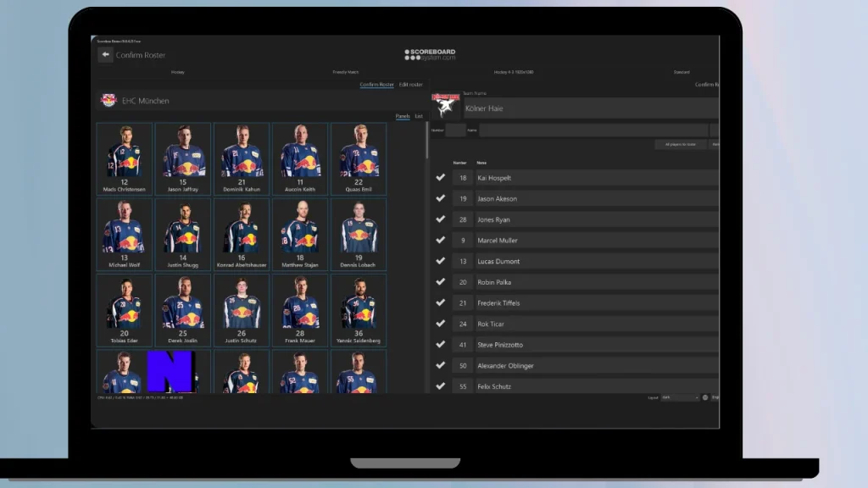This screenshot has height=488, width=868.
Task: Toggle the checkmark for Rok Ticar
Action: click(x=441, y=323)
